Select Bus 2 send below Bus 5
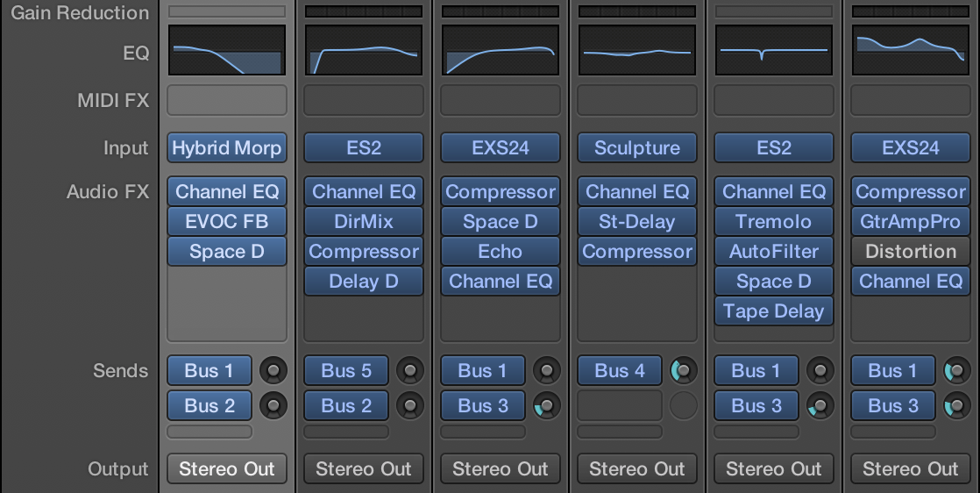This screenshot has height=493, width=980. [x=346, y=405]
